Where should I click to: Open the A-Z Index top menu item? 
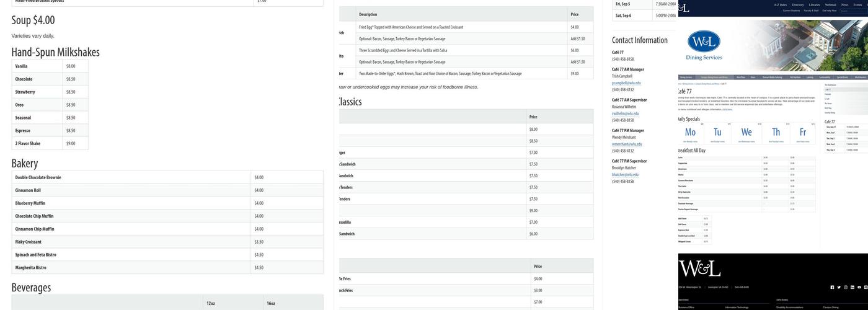[780, 4]
